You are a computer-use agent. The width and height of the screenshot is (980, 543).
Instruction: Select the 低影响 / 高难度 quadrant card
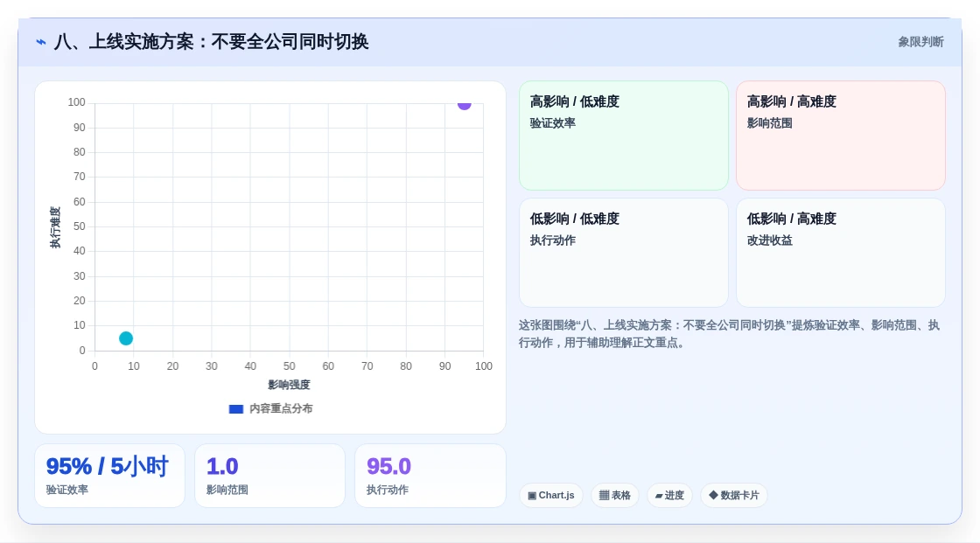841,253
